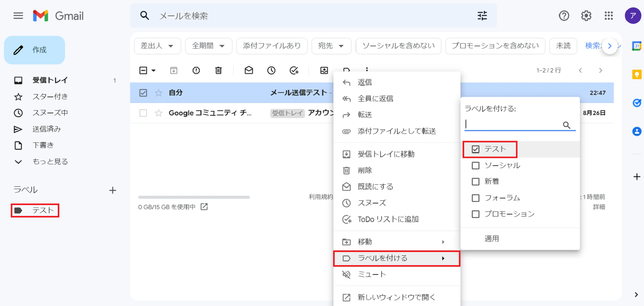Open the settings gear icon
Viewport: 644px width, 306px height.
point(586,16)
